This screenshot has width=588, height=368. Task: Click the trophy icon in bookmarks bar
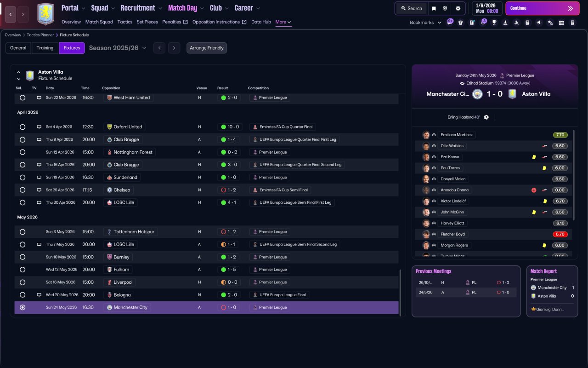coord(494,23)
